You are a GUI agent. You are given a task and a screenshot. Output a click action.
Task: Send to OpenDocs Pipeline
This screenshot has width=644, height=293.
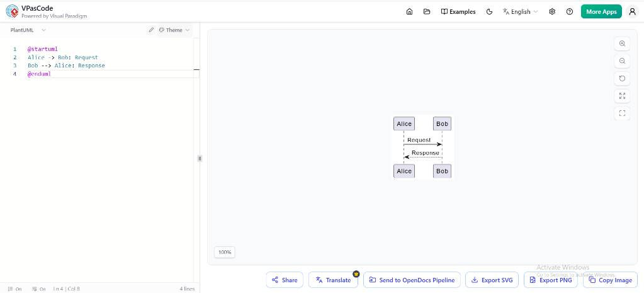coord(412,280)
